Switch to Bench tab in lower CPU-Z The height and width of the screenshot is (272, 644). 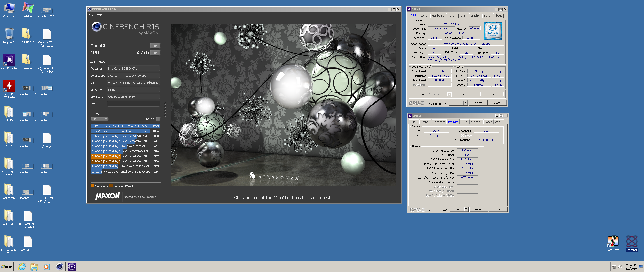pyautogui.click(x=488, y=122)
